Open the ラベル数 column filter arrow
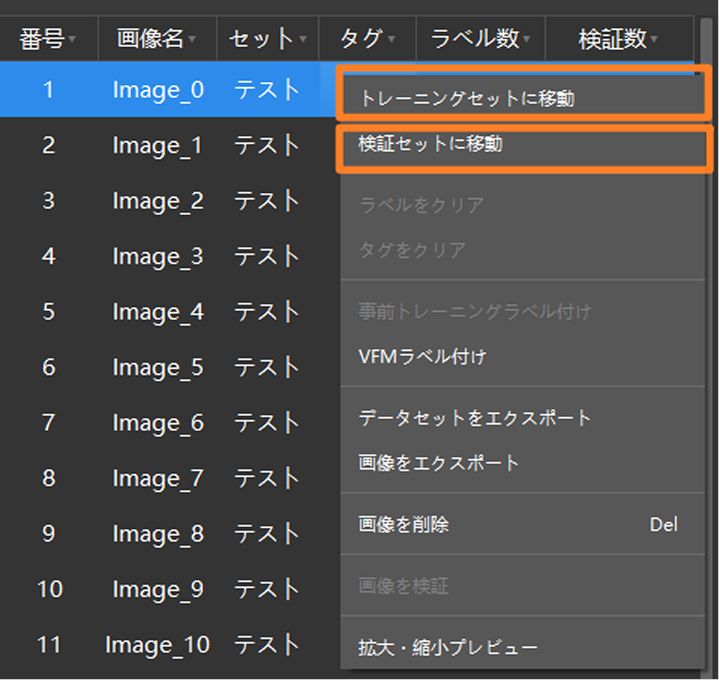Image resolution: width=719 pixels, height=680 pixels. pyautogui.click(x=526, y=39)
